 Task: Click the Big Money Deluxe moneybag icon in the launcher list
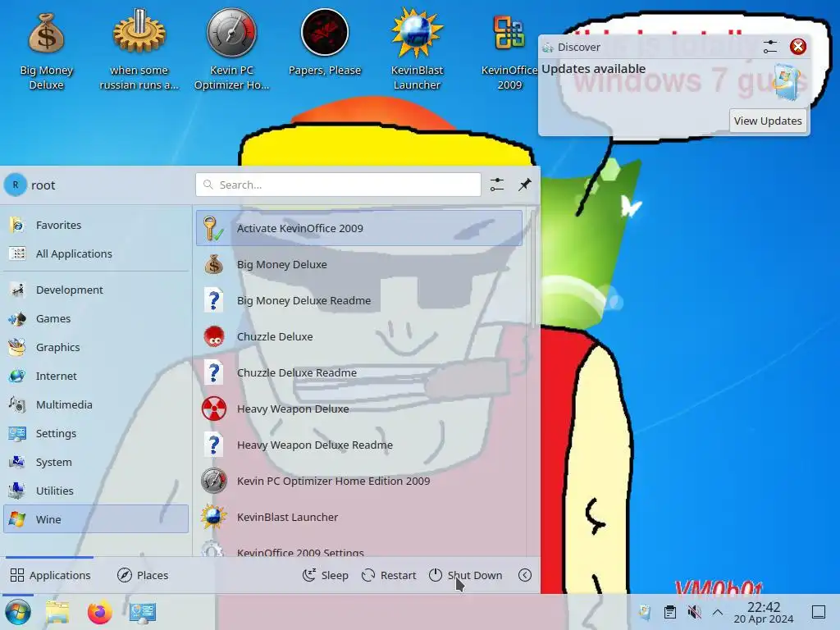(214, 265)
